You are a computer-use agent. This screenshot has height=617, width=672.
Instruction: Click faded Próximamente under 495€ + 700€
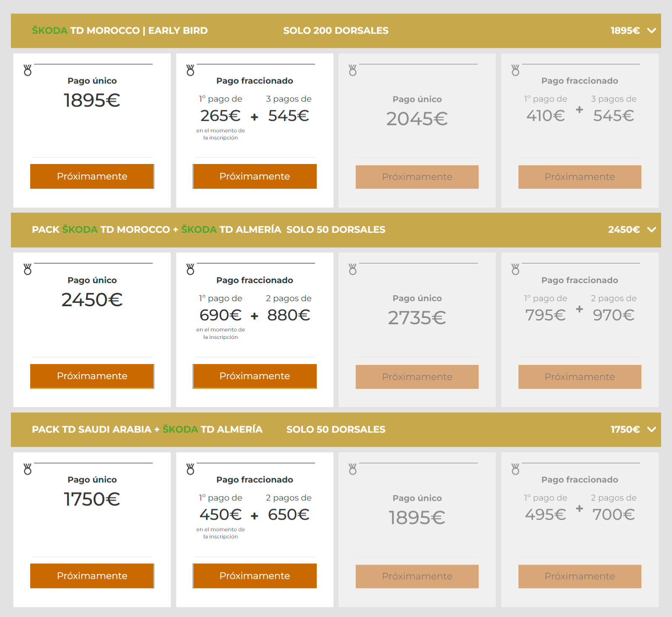point(580,576)
